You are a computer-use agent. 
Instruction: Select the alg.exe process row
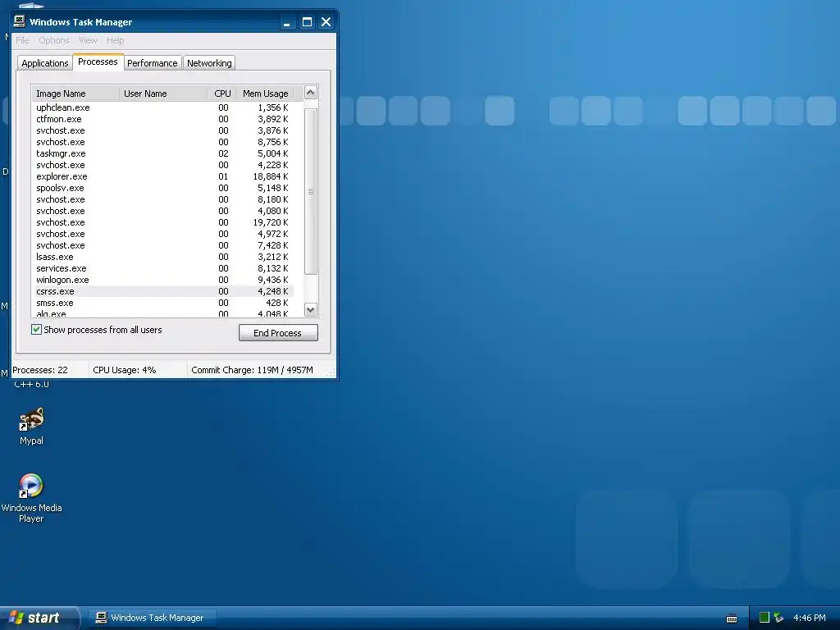162,313
